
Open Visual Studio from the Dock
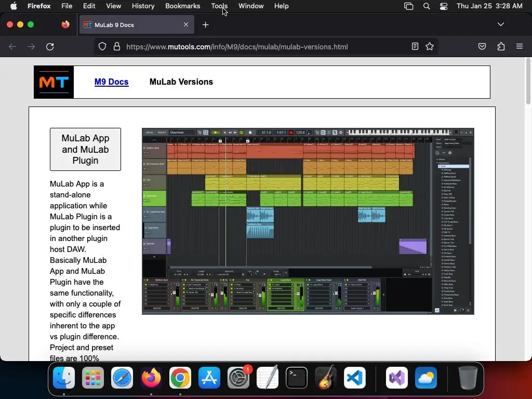coord(397,378)
